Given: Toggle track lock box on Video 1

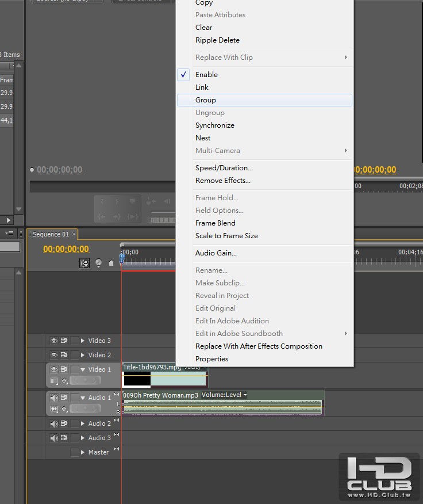Looking at the screenshot, I should [x=74, y=369].
